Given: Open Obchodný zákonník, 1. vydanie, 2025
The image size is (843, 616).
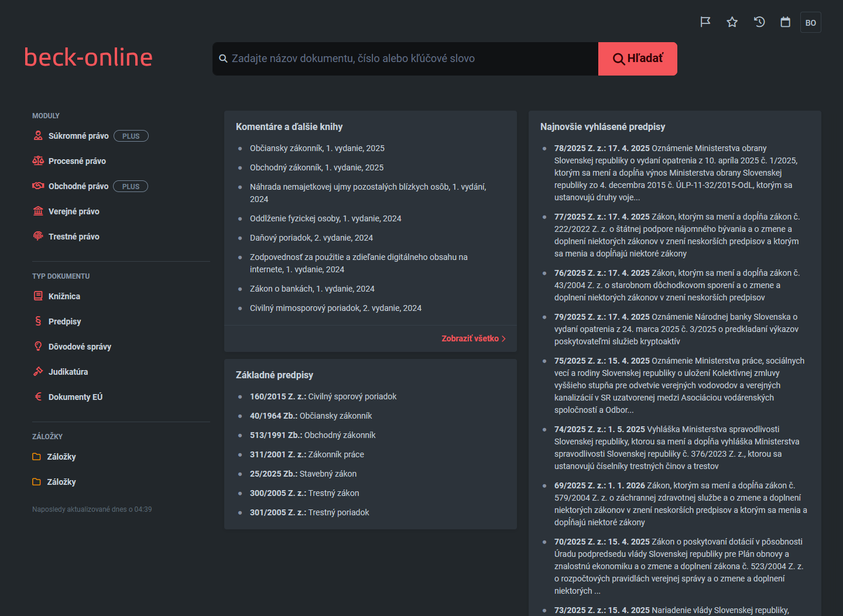Looking at the screenshot, I should point(317,167).
